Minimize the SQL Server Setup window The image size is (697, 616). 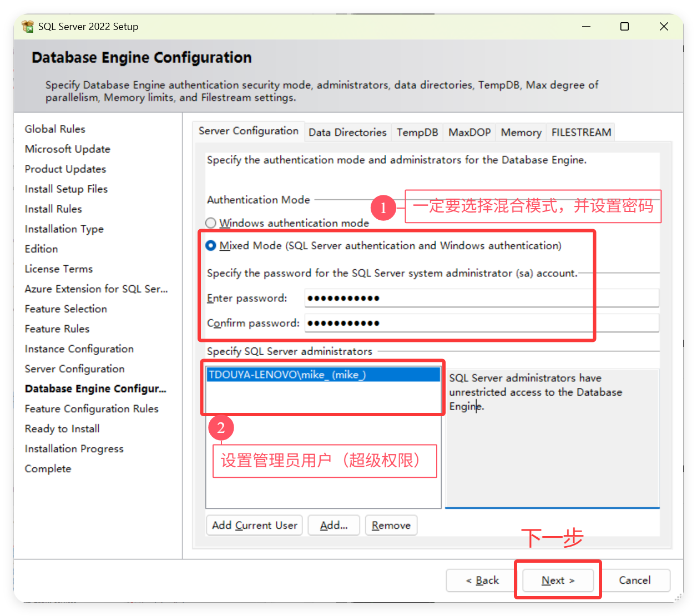click(586, 26)
